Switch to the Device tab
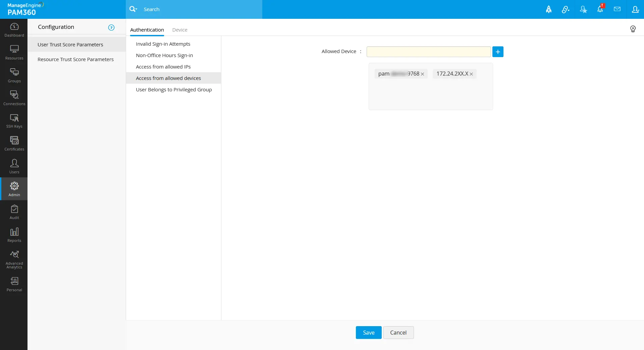The height and width of the screenshot is (350, 644). (x=180, y=30)
